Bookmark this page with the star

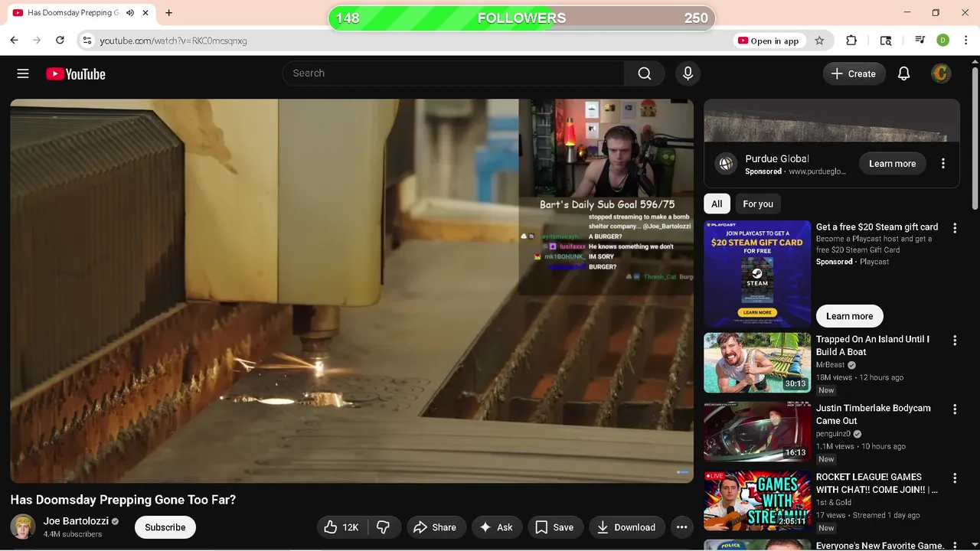(x=819, y=41)
